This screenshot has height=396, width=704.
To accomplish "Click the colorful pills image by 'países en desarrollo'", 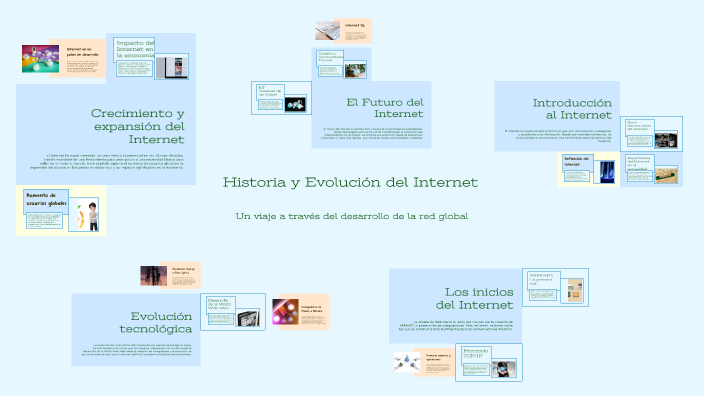I will coord(40,58).
